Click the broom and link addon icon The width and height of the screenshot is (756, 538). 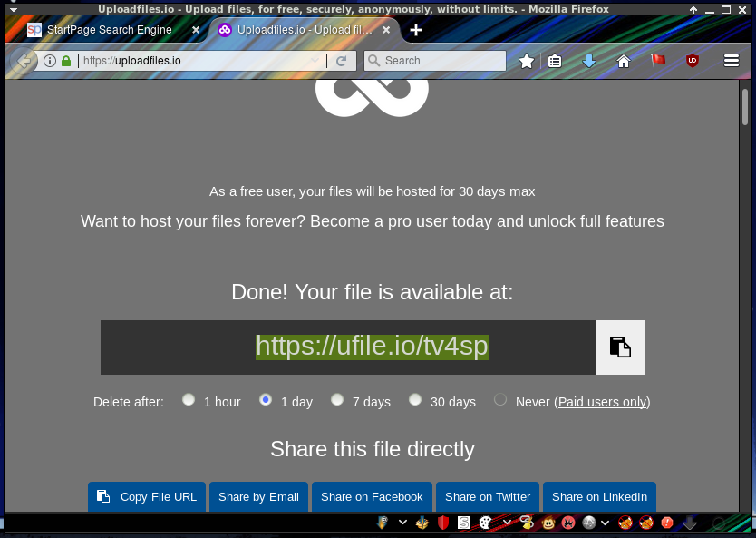tap(527, 523)
